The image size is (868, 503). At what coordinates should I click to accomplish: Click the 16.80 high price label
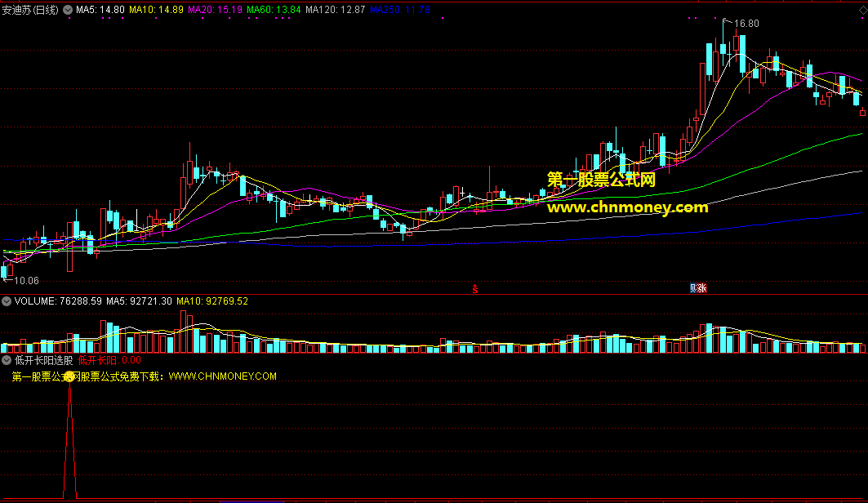pos(747,24)
